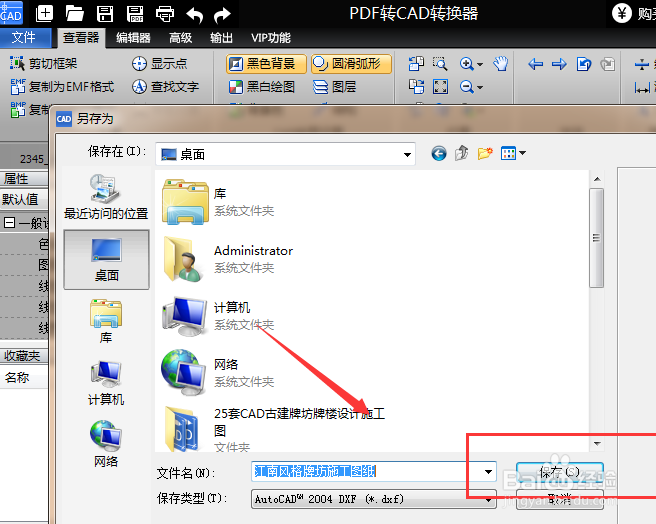This screenshot has height=524, width=656.
Task: Click the 取消 button
Action: coord(560,499)
